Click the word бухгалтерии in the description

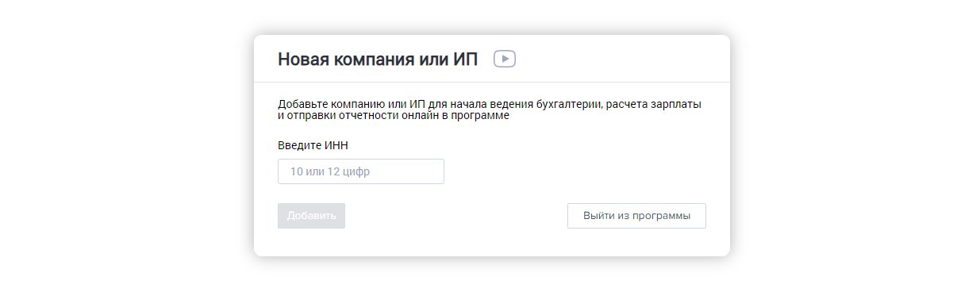[x=571, y=104]
